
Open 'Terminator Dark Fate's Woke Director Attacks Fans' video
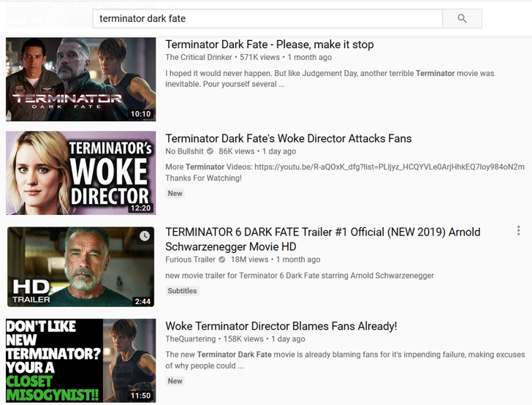click(289, 138)
